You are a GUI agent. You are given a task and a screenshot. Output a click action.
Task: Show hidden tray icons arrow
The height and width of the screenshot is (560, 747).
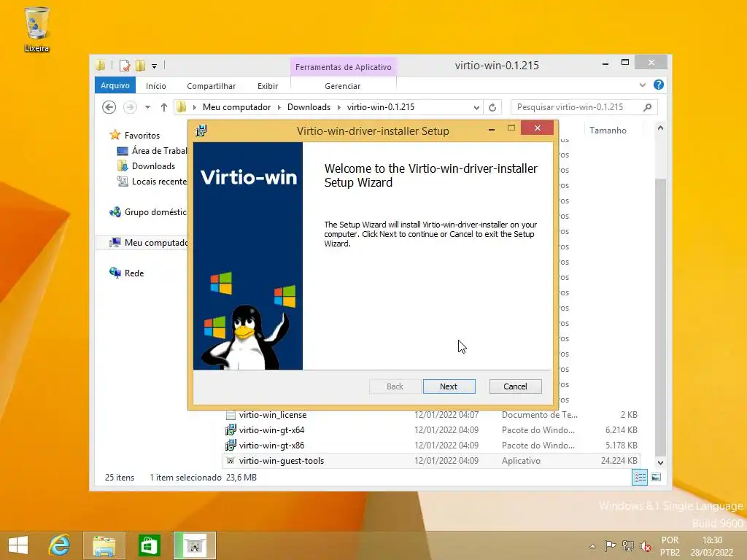tap(592, 546)
